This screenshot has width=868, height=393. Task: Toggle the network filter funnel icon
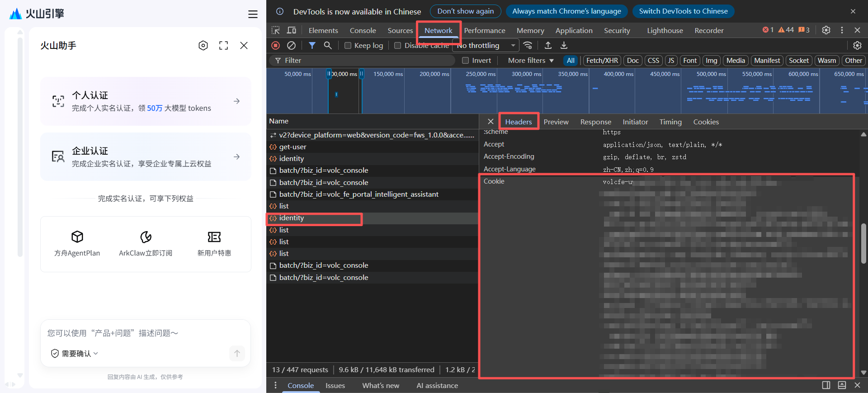coord(312,45)
